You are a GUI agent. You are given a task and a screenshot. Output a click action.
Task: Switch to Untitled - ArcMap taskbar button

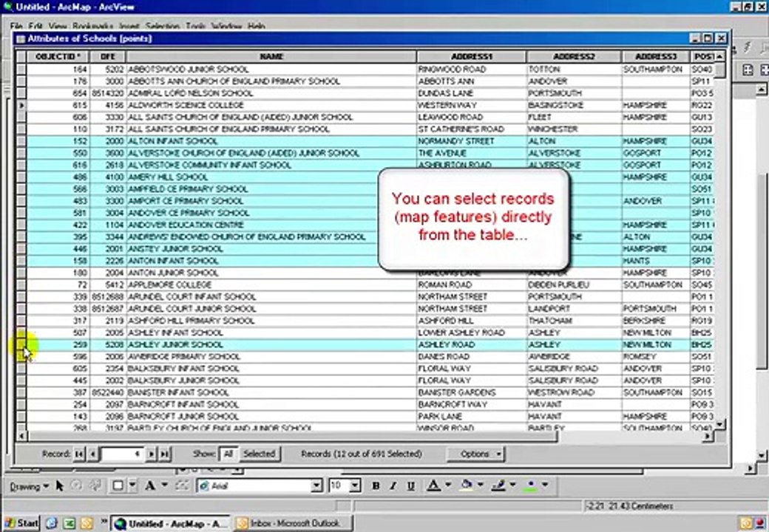(170, 524)
